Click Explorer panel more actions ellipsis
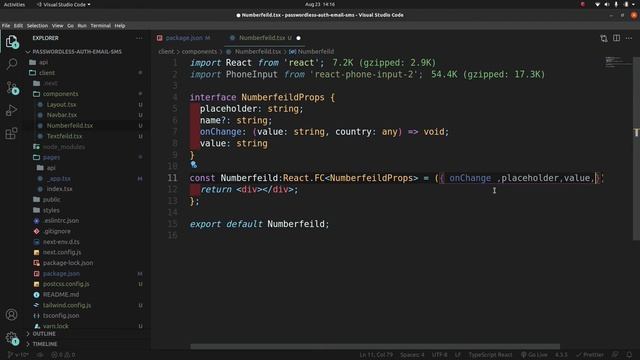The width and height of the screenshot is (640, 360). pos(139,38)
